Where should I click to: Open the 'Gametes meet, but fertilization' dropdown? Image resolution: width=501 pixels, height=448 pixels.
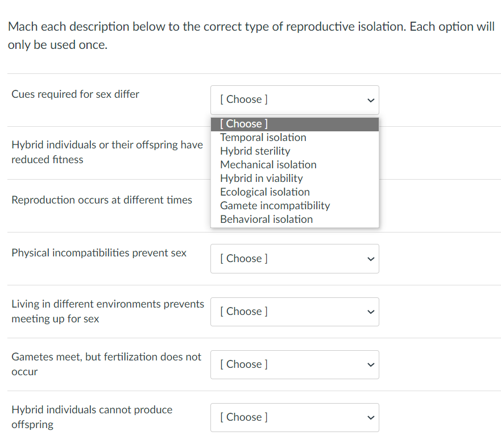[294, 364]
